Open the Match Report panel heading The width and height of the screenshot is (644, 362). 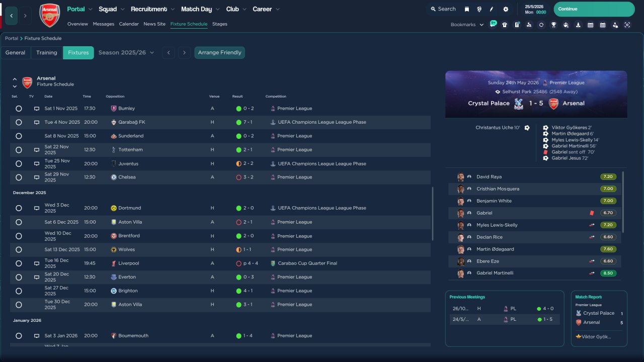pos(589,297)
